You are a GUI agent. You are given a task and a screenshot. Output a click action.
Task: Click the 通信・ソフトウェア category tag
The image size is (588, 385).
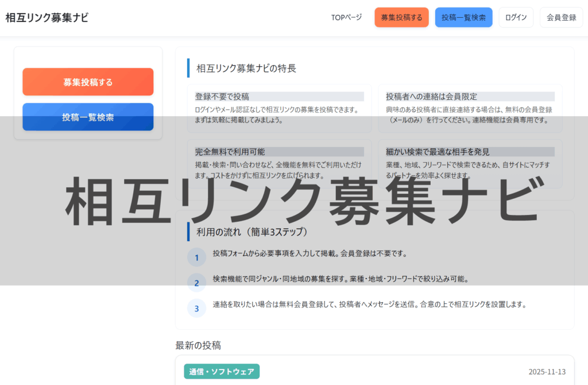pyautogui.click(x=222, y=371)
